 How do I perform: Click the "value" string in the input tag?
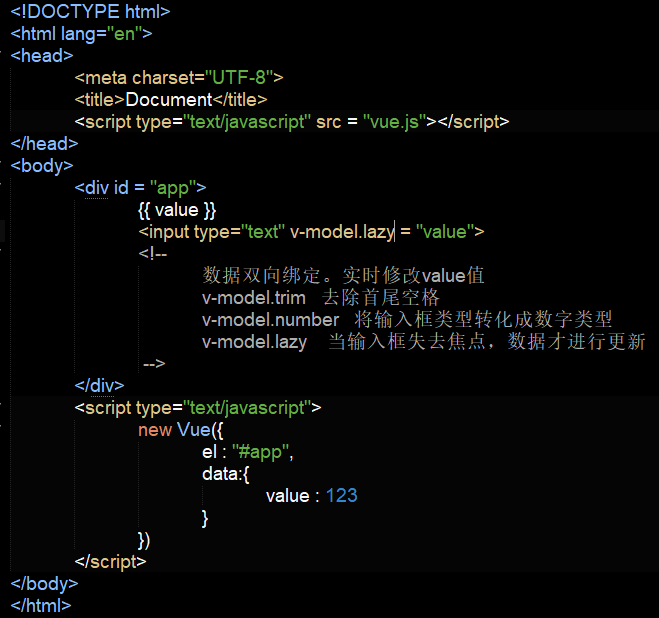point(445,232)
